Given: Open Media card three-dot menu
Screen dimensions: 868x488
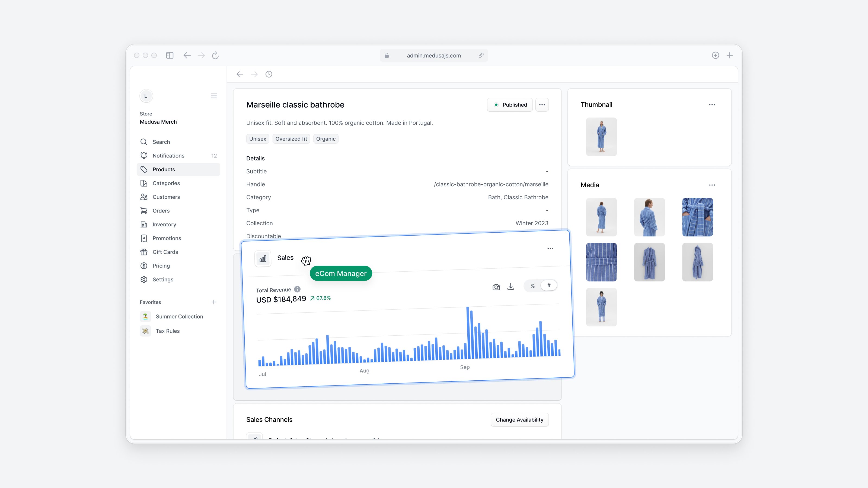Looking at the screenshot, I should [712, 185].
